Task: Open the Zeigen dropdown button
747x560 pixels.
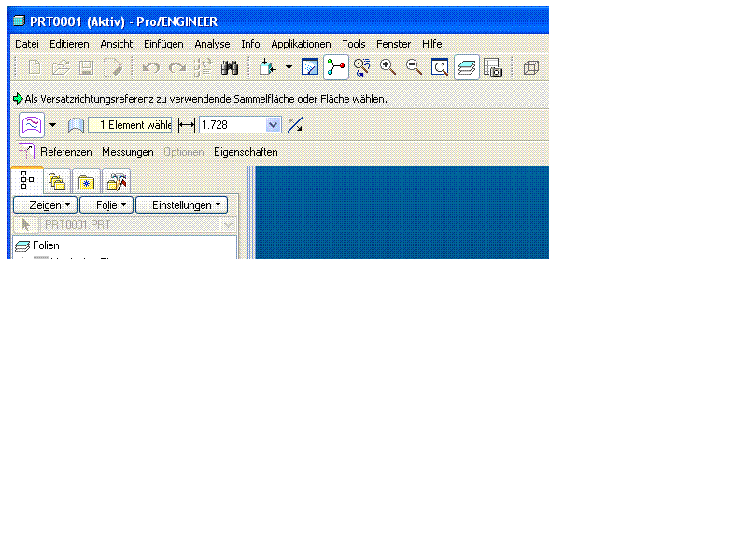Action: tap(45, 205)
